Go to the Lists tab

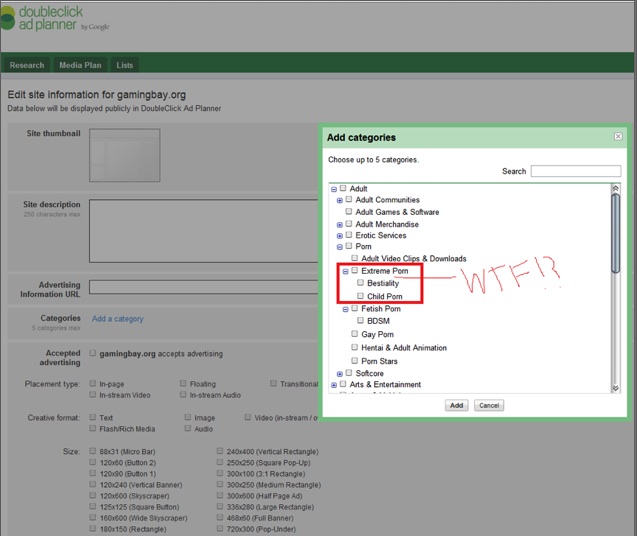click(124, 65)
